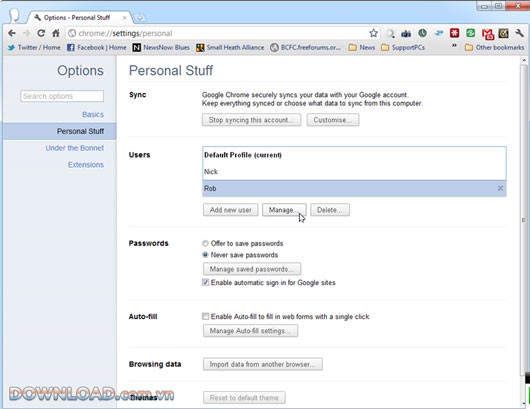Image resolution: width=530 pixels, height=409 pixels.
Task: Open the home page icon
Action: pos(56,33)
